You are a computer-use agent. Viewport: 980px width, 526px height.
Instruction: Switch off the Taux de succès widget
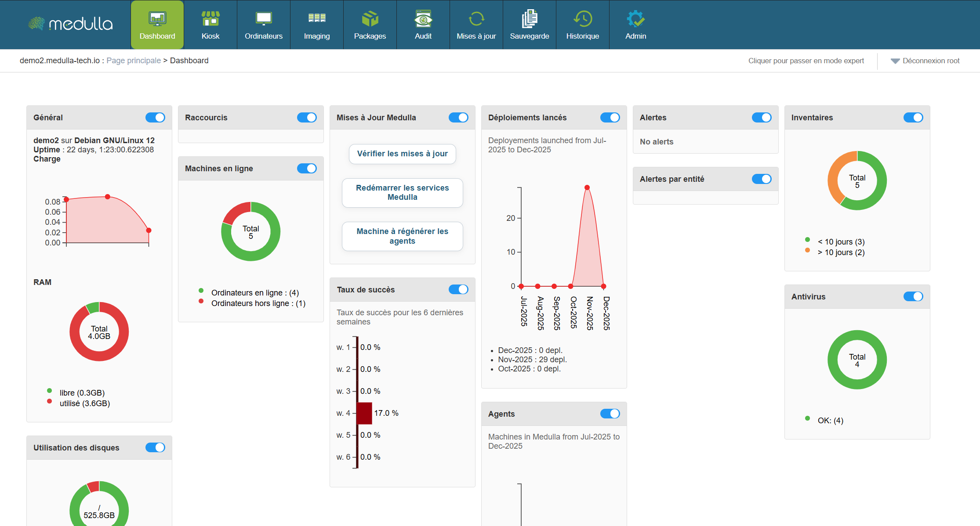click(458, 289)
